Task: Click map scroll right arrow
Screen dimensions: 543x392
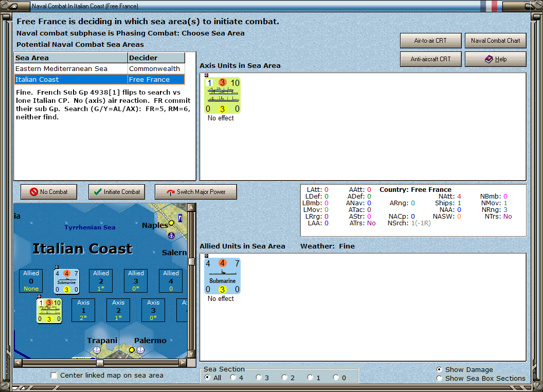Action: point(183,363)
